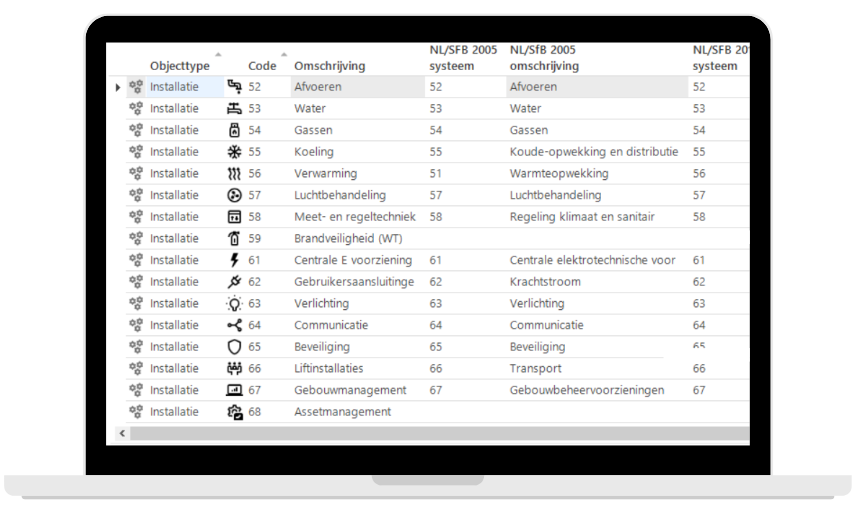The width and height of the screenshot is (857, 526).
Task: Click the gears object icon in Gebouwmanagement row
Action: [136, 390]
